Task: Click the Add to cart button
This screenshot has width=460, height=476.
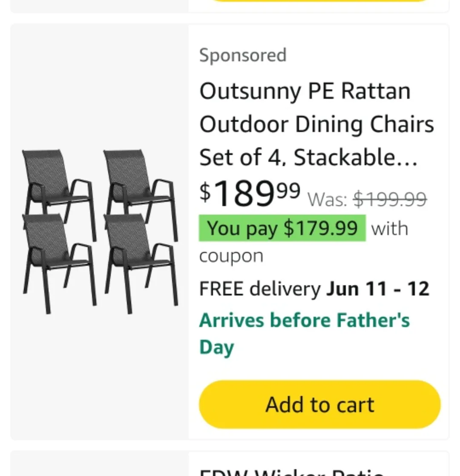Action: coord(319,404)
